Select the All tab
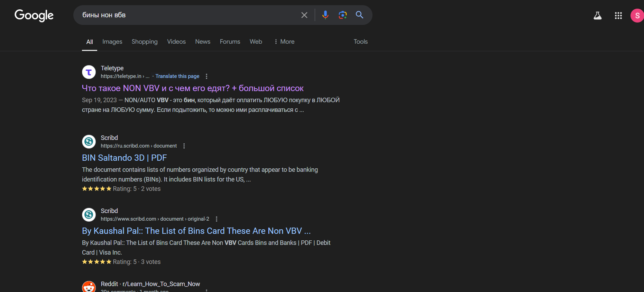644x292 pixels. (x=90, y=42)
